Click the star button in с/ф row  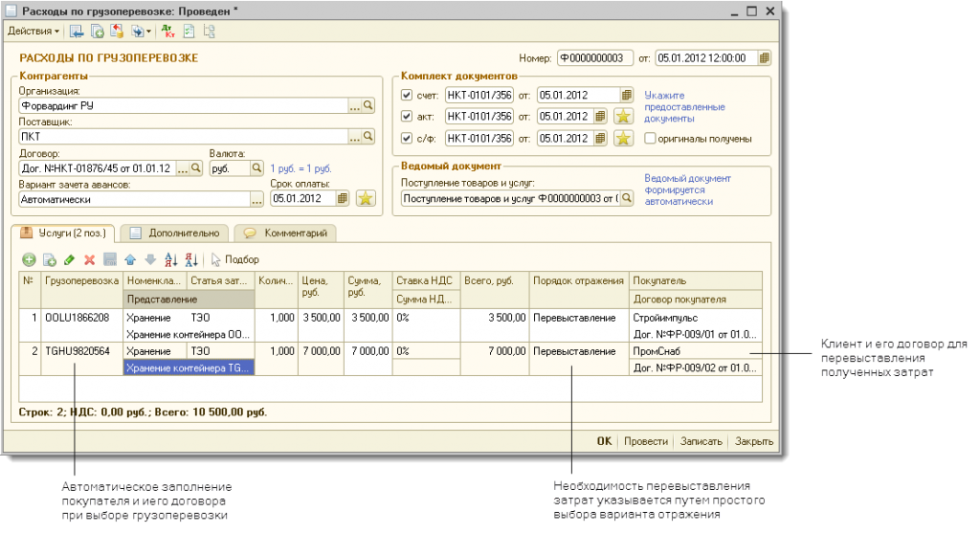(x=623, y=138)
